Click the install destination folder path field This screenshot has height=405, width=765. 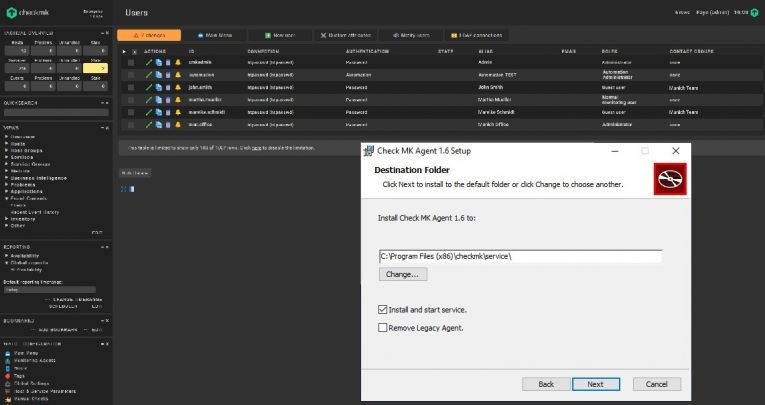click(520, 256)
